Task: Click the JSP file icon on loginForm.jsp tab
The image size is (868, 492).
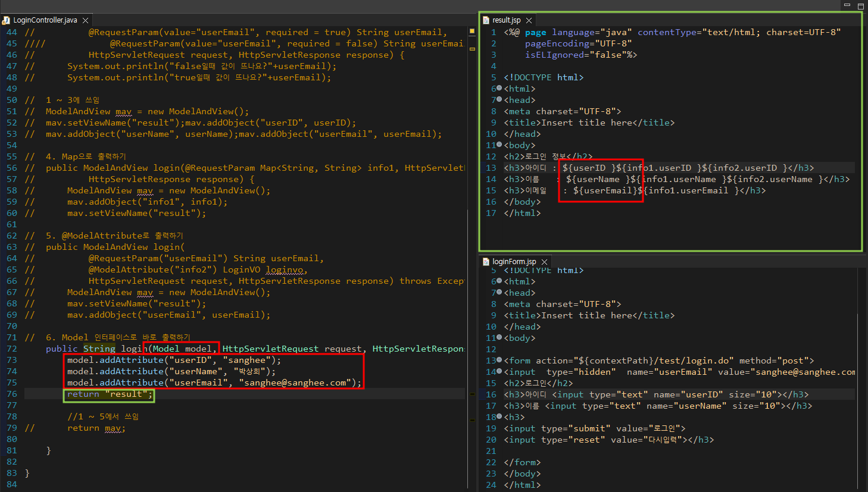Action: [486, 262]
